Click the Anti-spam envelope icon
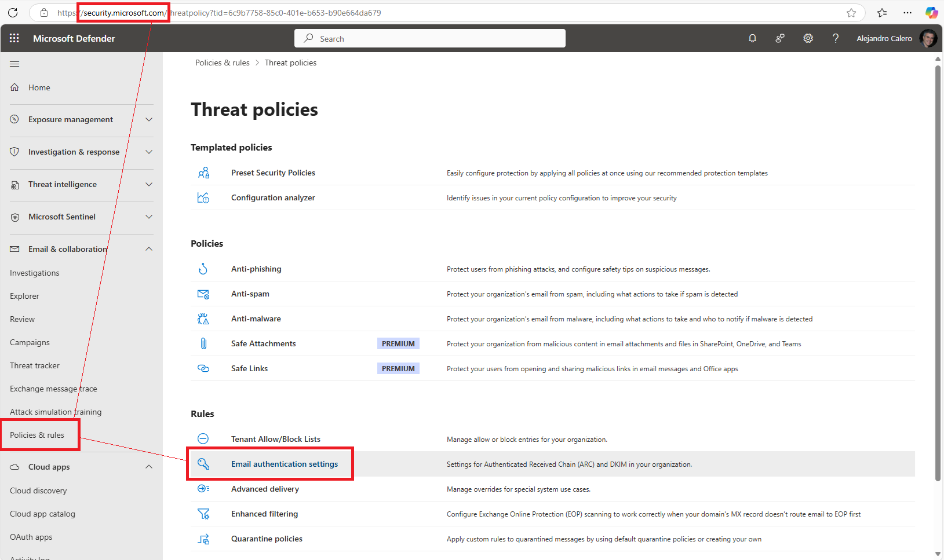 click(203, 294)
